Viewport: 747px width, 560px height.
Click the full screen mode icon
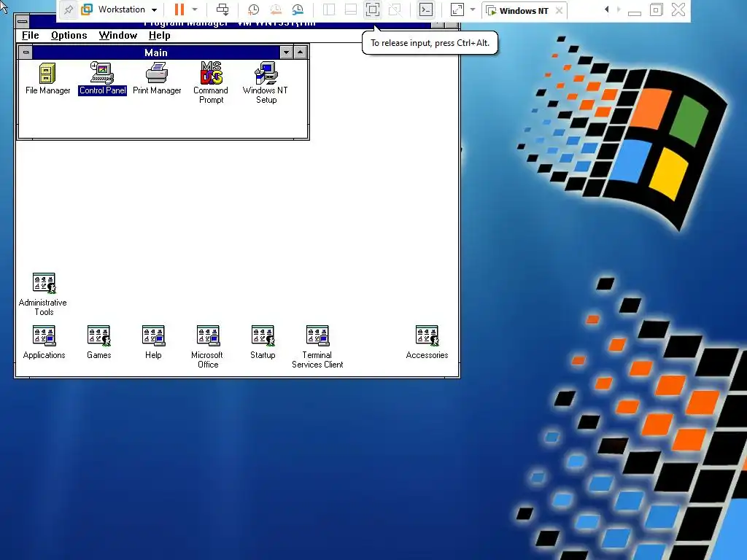point(373,9)
